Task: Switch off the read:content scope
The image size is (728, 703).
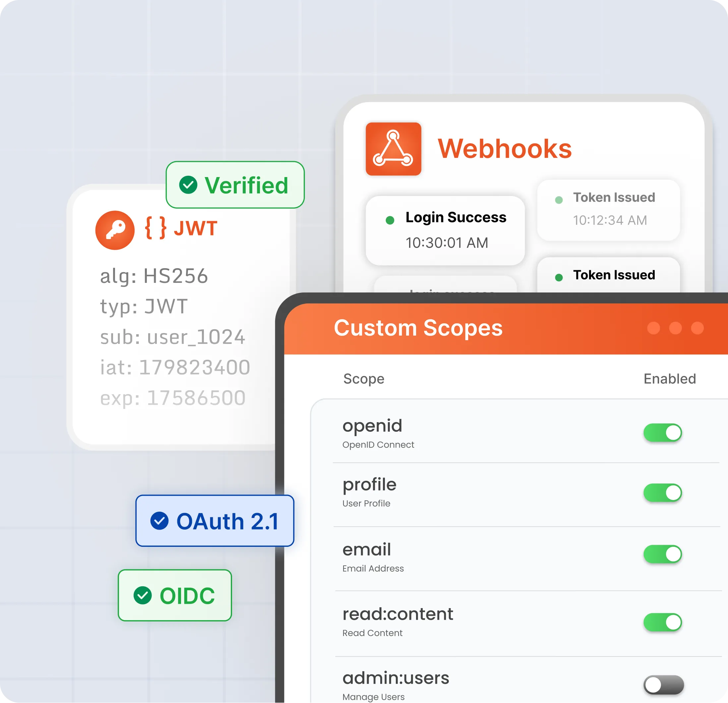Action: coord(663,622)
